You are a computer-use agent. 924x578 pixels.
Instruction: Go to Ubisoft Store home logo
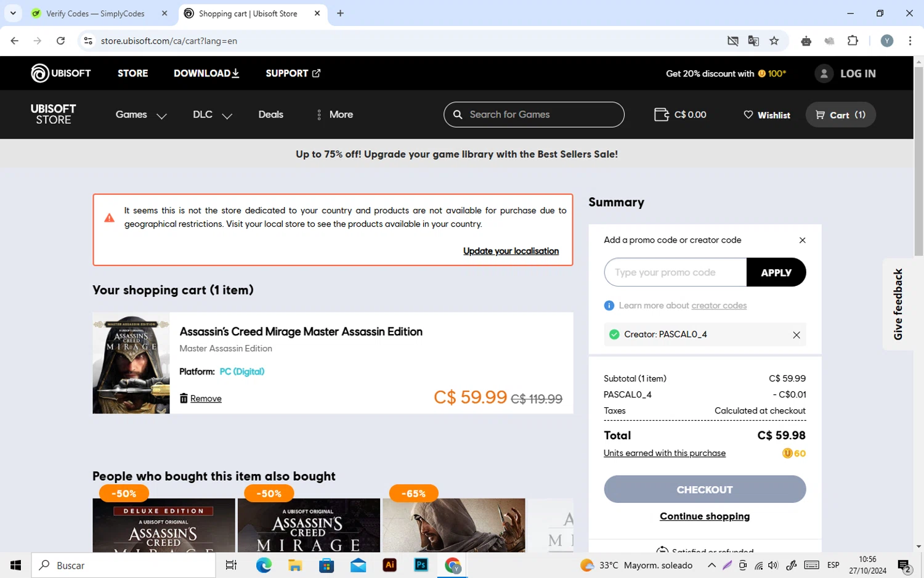(x=54, y=115)
